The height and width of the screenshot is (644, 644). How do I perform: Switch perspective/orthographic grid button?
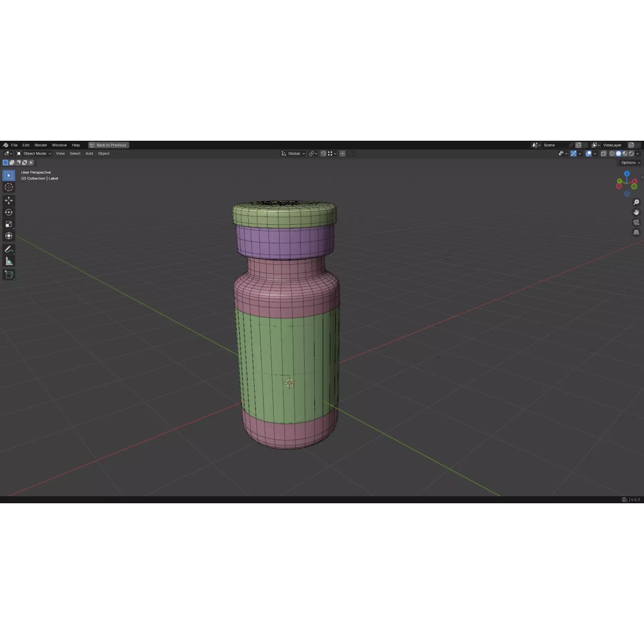pyautogui.click(x=636, y=233)
